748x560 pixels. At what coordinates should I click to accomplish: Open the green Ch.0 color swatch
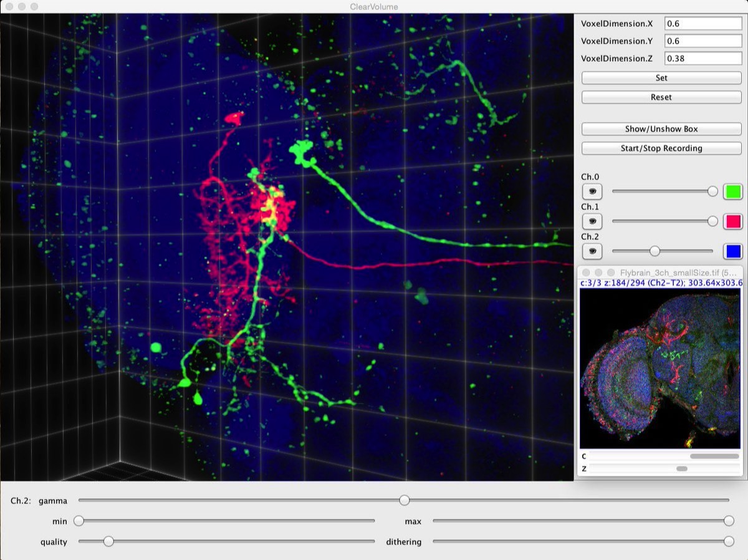tap(732, 191)
